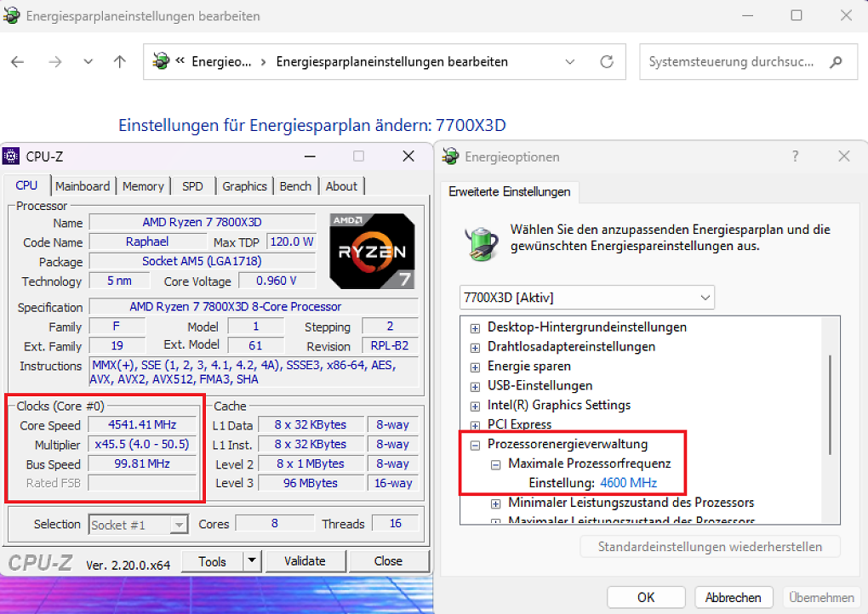
Task: Open the About tab in CPU-Z
Action: [341, 186]
